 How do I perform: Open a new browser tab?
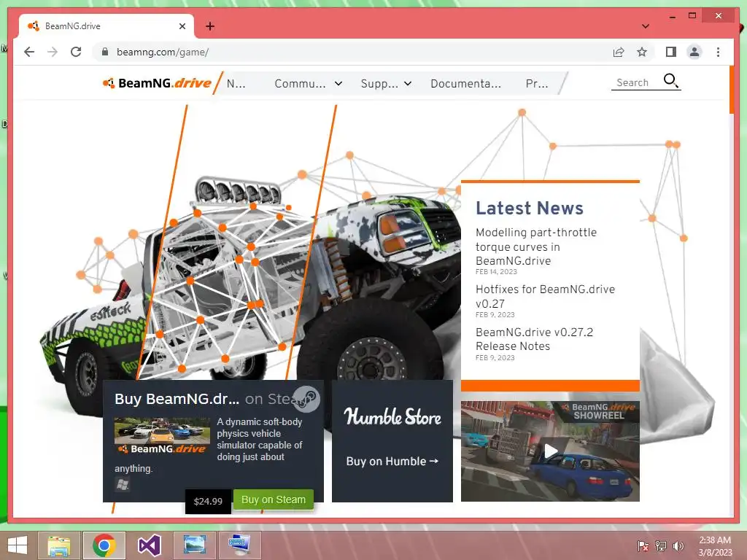click(x=210, y=26)
